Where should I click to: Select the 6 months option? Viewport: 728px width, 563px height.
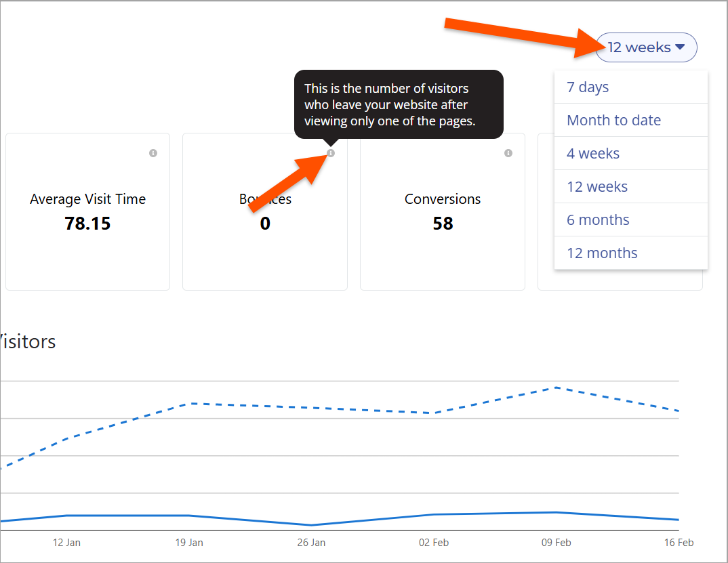tap(598, 220)
